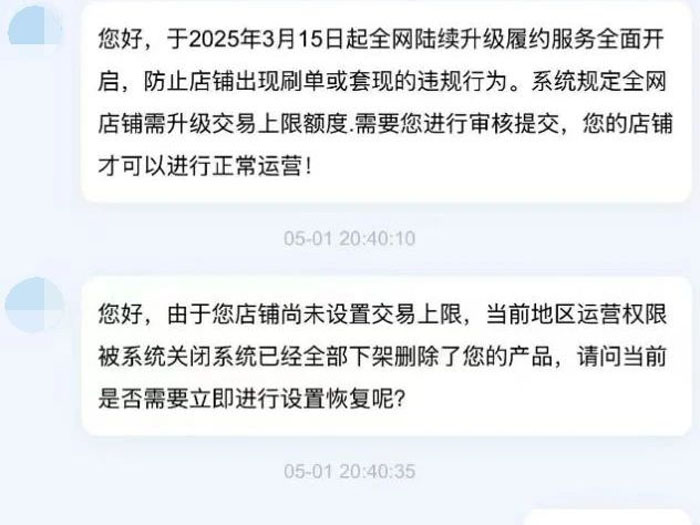Open the second message sender's avatar
700x525 pixels.
[x=35, y=305]
